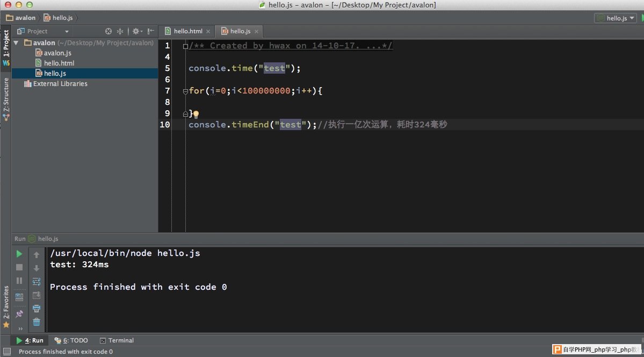Viewport: 644px width, 357px height.
Task: Clear all console output with trash icon
Action: pyautogui.click(x=37, y=322)
